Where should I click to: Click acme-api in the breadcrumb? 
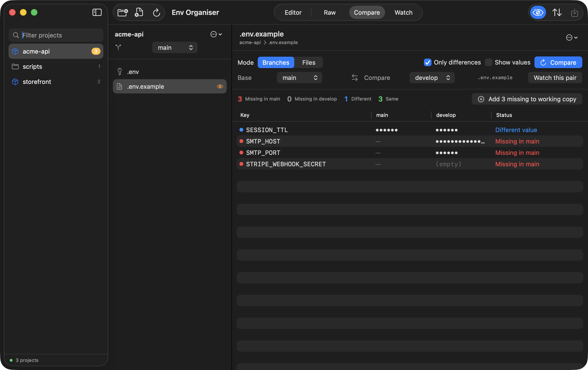pos(250,42)
